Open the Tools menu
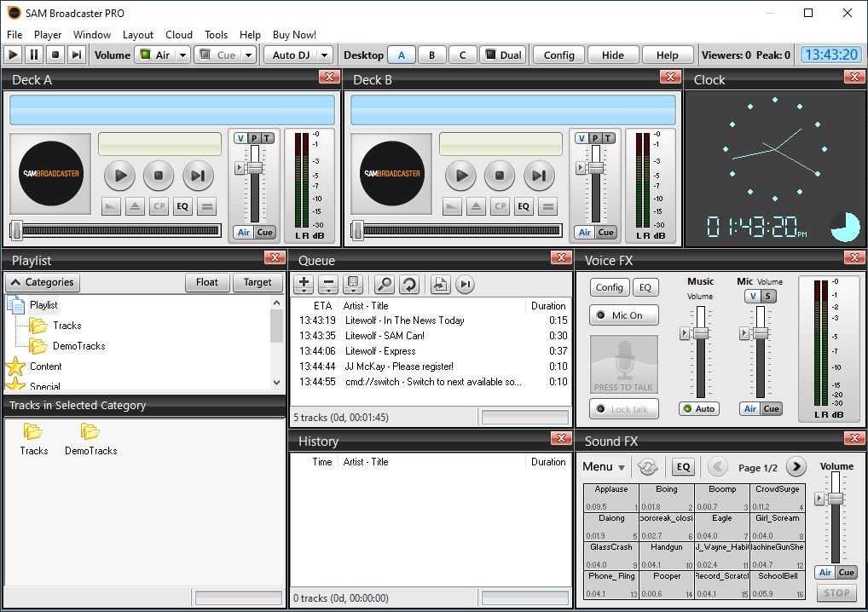Viewport: 868px width, 612px height. [x=216, y=34]
